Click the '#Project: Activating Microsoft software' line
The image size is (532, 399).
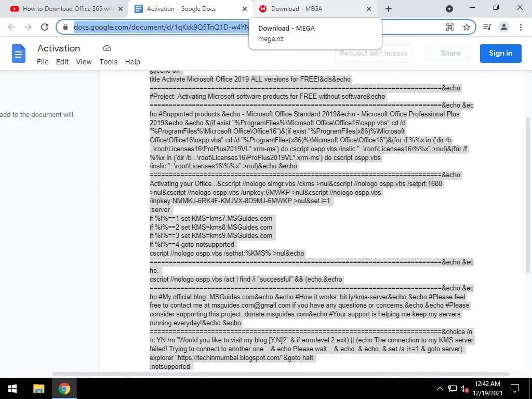(267, 96)
